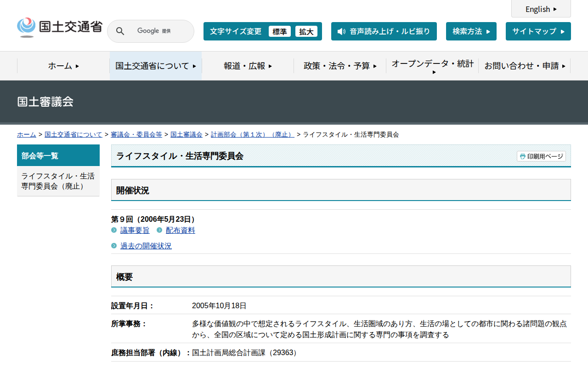The height and width of the screenshot is (368, 588).
Task: Click the bullet icon beside 配布資料
Action: point(159,230)
